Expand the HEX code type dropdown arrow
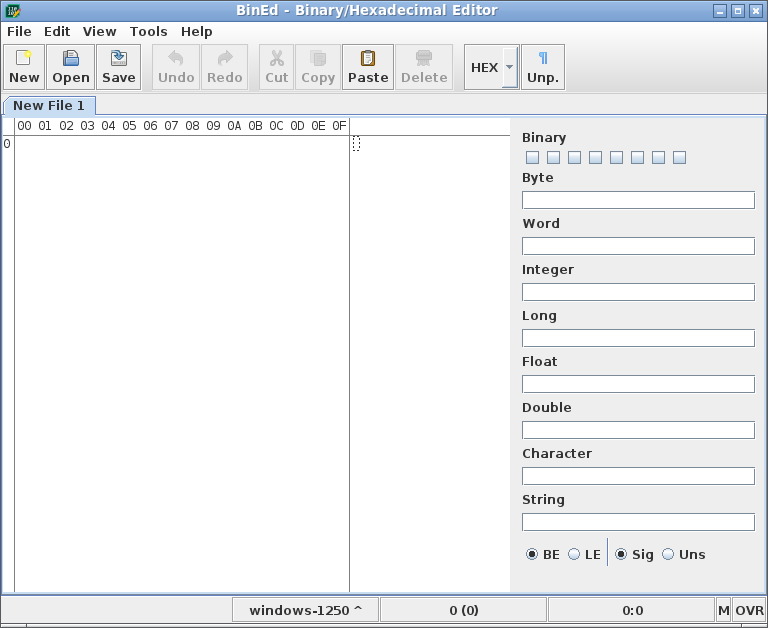Image resolution: width=768 pixels, height=628 pixels. click(x=510, y=67)
